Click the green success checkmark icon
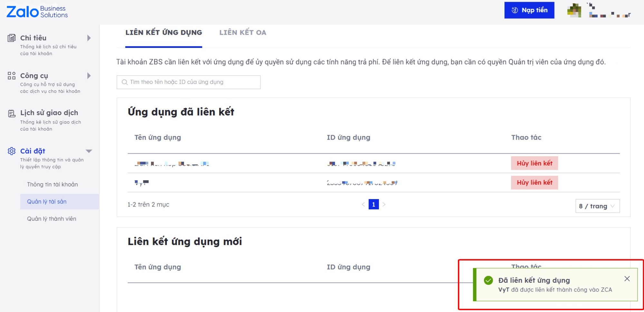The image size is (644, 312). (x=488, y=280)
